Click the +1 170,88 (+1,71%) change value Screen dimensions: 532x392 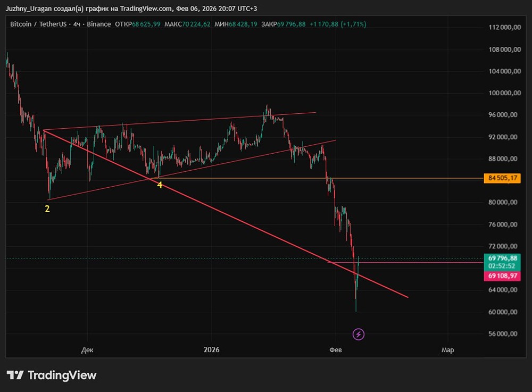(x=338, y=24)
